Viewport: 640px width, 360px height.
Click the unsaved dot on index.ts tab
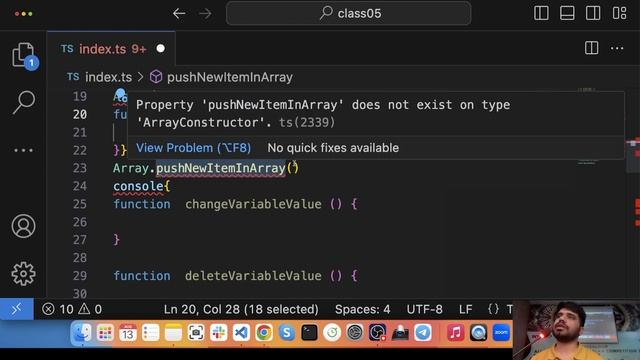coord(160,49)
